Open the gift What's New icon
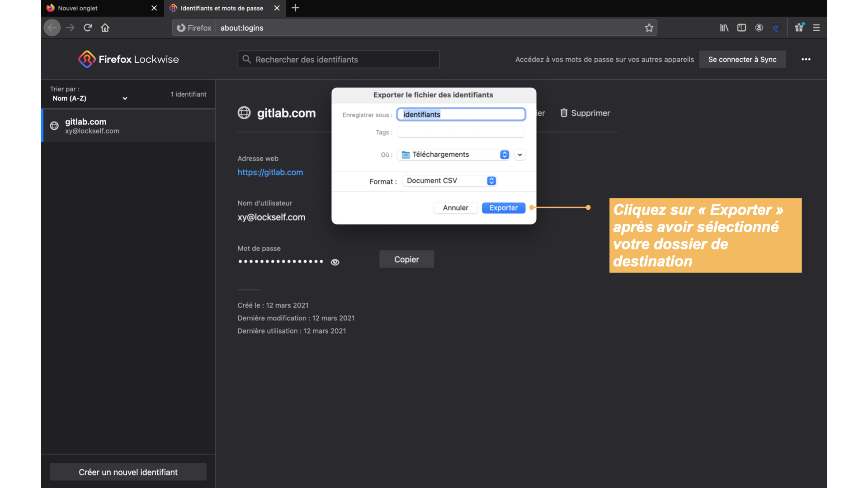This screenshot has height=488, width=868. 799,28
